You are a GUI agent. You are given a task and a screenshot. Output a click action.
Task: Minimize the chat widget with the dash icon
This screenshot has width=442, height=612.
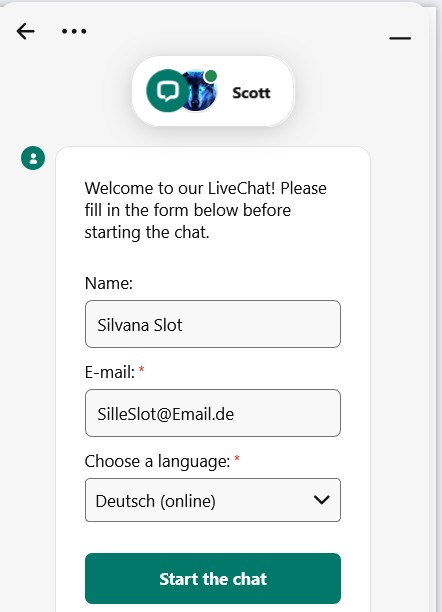click(400, 38)
